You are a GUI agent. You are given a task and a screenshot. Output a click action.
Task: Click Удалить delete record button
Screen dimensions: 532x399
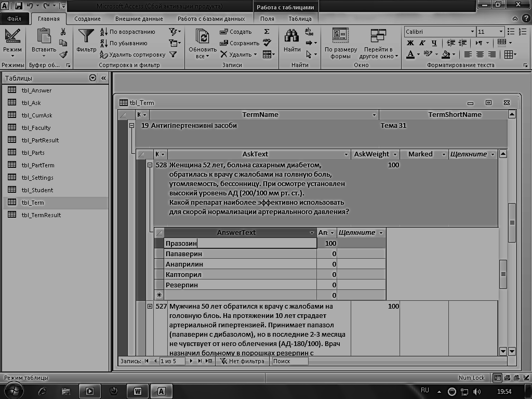238,54
